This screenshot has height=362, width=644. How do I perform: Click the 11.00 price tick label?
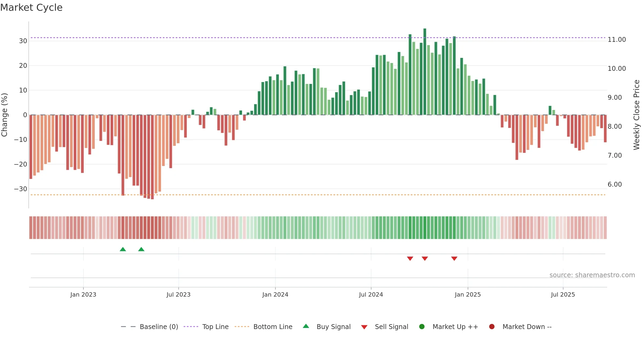point(617,40)
